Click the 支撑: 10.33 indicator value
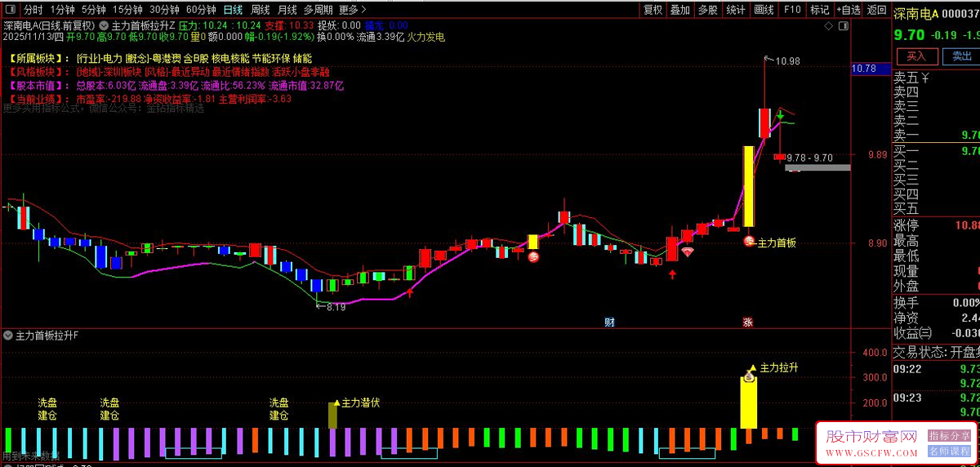 [289, 26]
